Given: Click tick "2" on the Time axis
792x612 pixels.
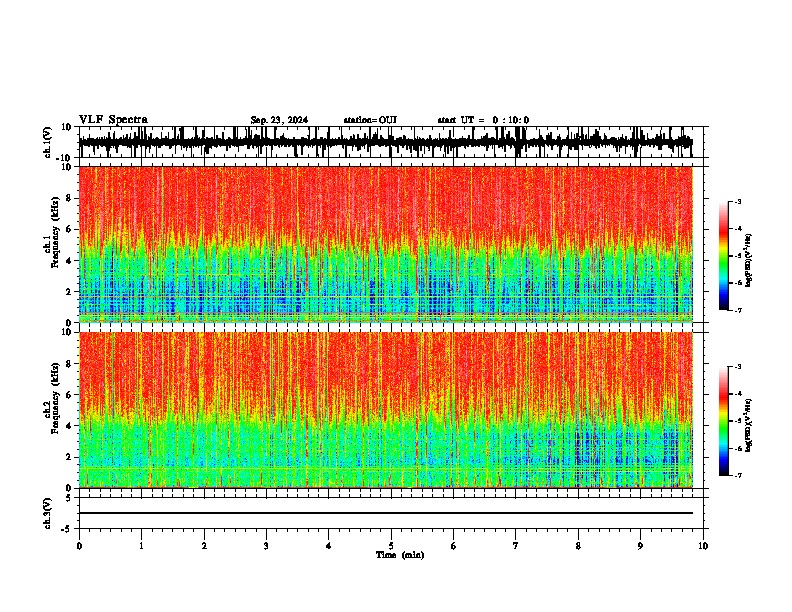Looking at the screenshot, I should pyautogui.click(x=204, y=546).
